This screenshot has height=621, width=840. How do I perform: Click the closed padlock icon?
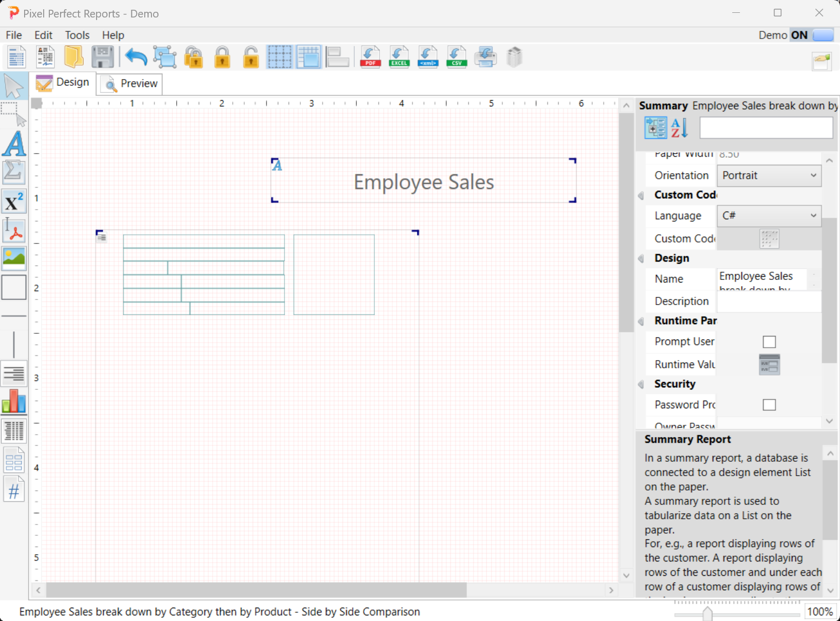tap(222, 57)
